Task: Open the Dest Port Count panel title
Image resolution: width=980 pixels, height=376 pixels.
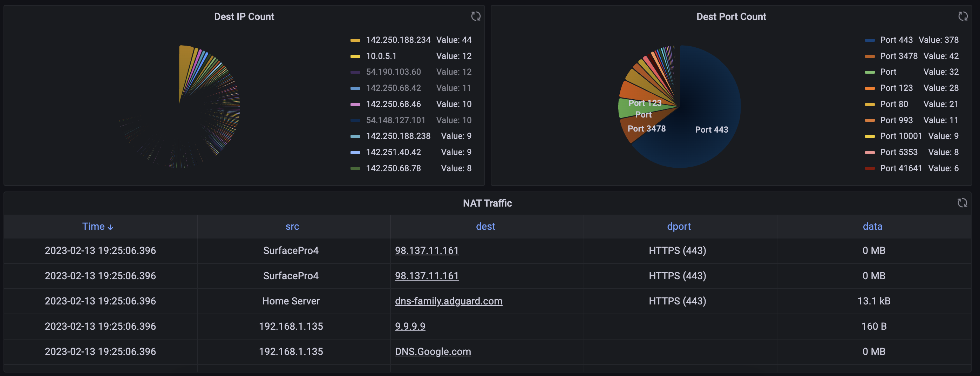Action: (731, 17)
